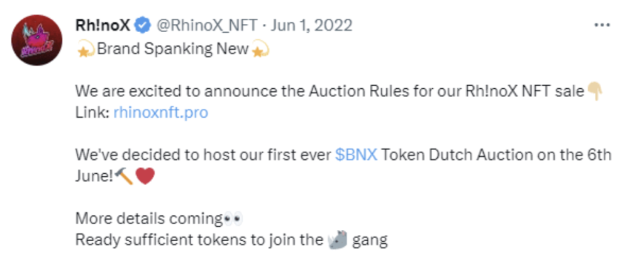
Task: Click the pointing-down hand emoji
Action: point(595,91)
